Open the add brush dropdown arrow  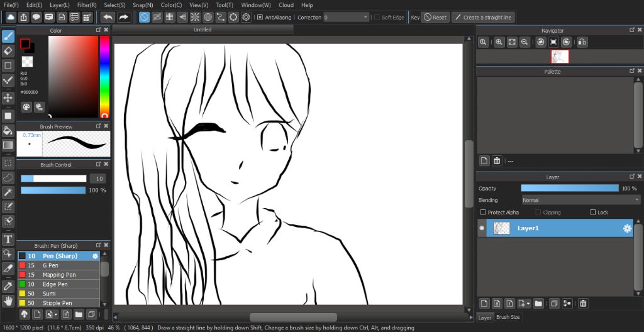pyautogui.click(x=56, y=314)
